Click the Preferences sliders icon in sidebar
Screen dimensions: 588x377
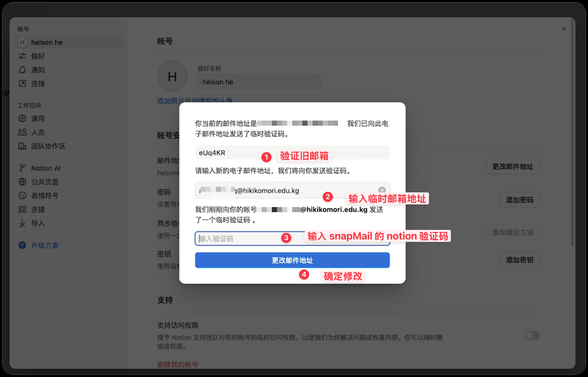[22, 56]
